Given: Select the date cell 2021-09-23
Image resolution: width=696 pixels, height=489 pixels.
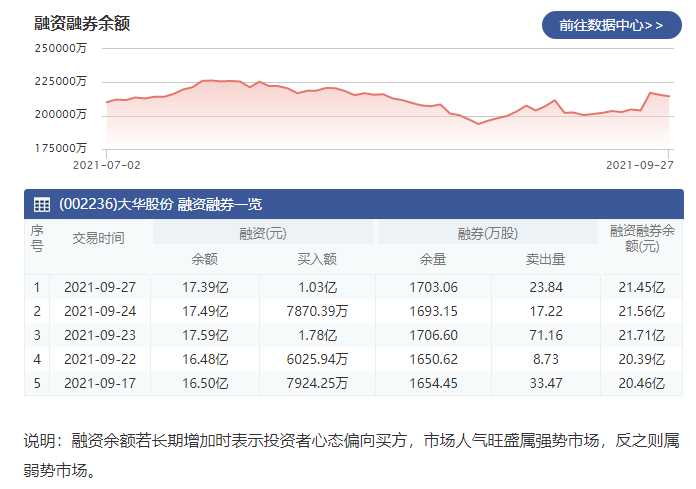Looking at the screenshot, I should [100, 335].
